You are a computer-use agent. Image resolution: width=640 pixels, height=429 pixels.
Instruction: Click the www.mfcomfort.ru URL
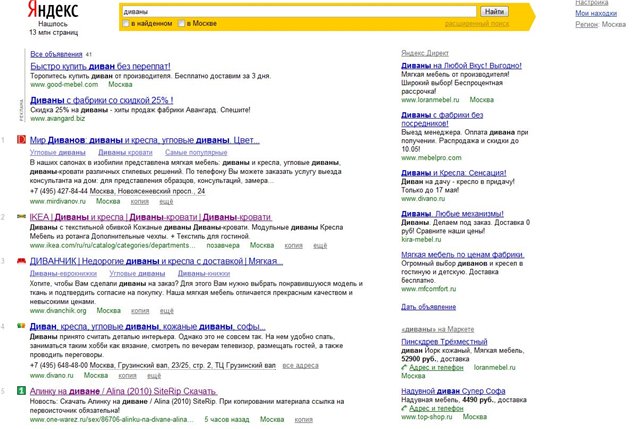429,289
